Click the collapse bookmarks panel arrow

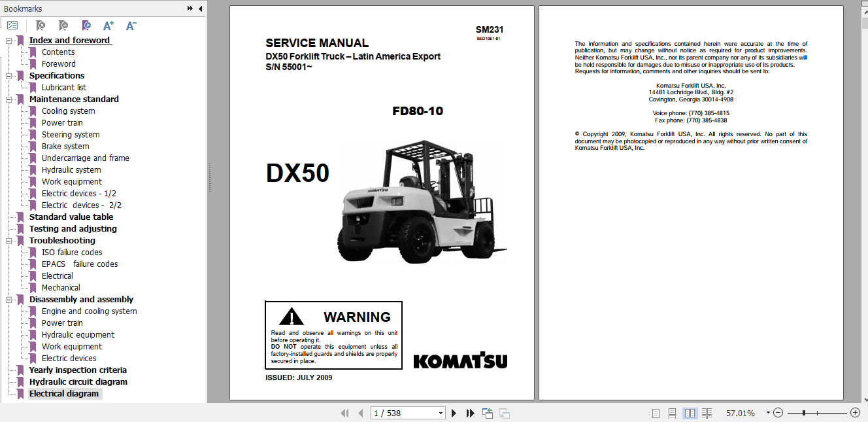pyautogui.click(x=201, y=9)
